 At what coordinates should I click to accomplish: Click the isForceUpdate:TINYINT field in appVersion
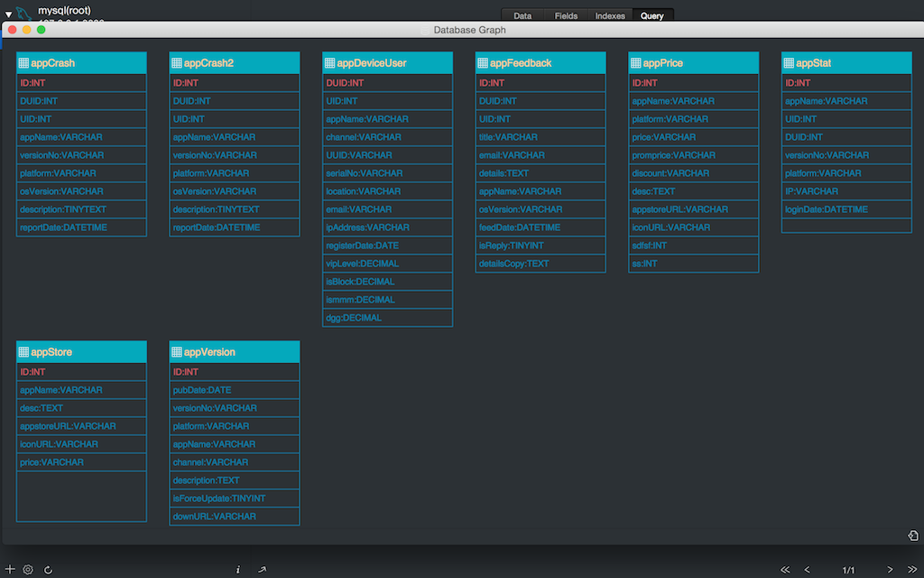[x=219, y=499]
